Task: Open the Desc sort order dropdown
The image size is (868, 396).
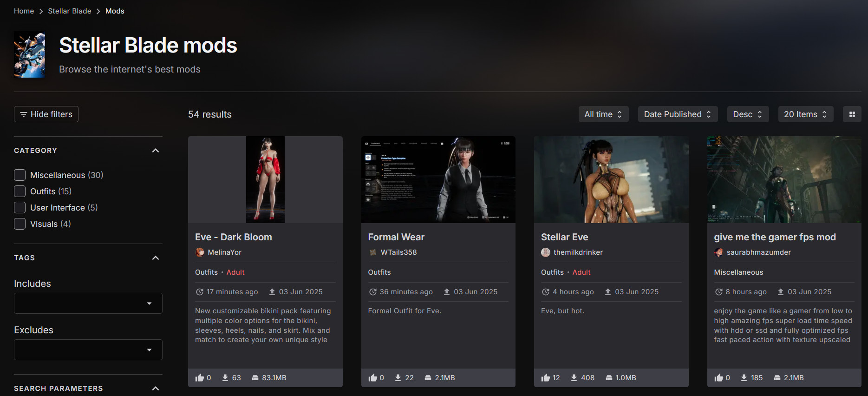Action: tap(748, 114)
